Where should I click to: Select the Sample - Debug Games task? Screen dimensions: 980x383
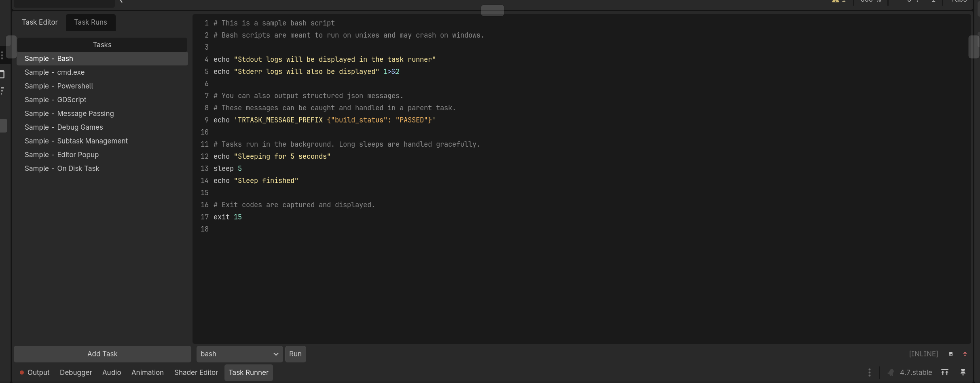pos(102,127)
